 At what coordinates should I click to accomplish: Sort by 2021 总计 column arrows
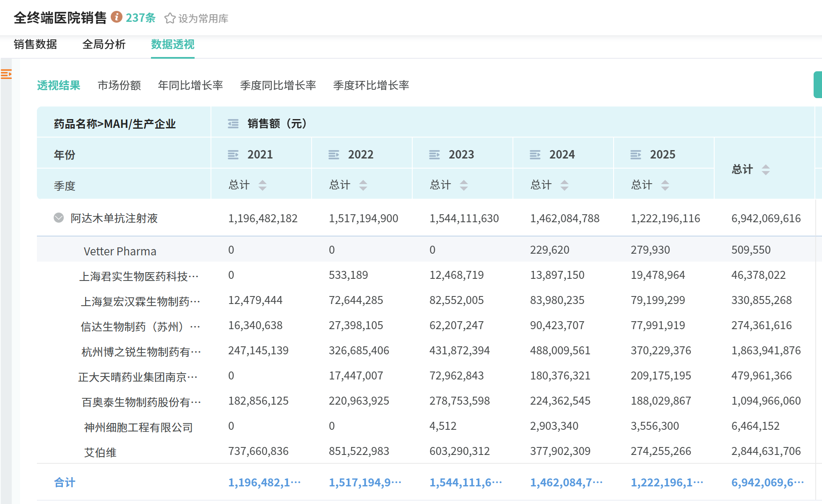[x=263, y=185]
